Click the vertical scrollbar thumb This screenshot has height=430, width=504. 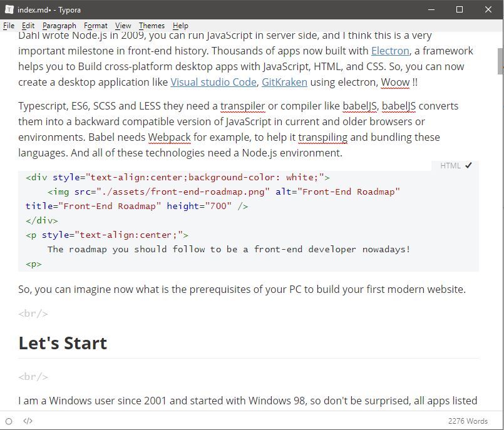click(x=500, y=61)
